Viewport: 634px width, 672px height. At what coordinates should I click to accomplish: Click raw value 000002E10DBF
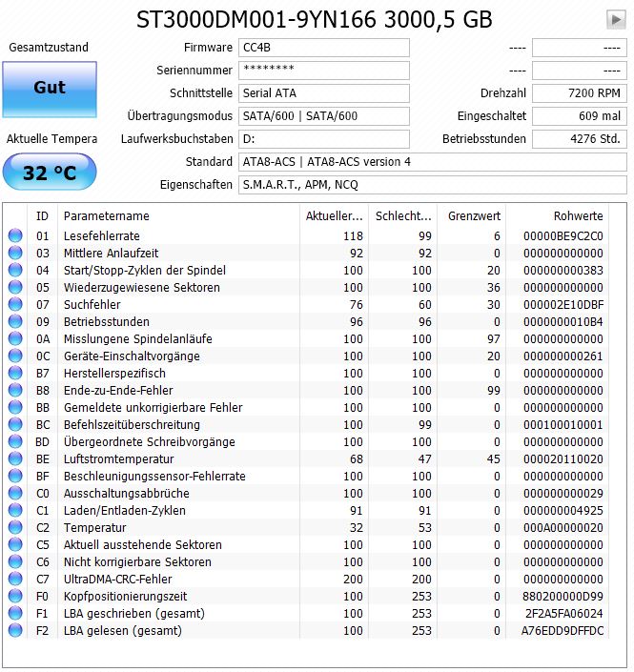(562, 305)
